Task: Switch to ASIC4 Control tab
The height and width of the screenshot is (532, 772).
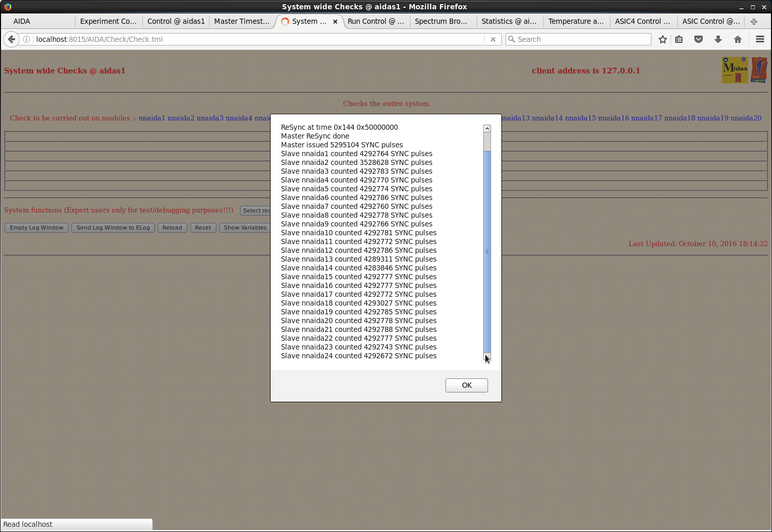Action: pos(642,21)
